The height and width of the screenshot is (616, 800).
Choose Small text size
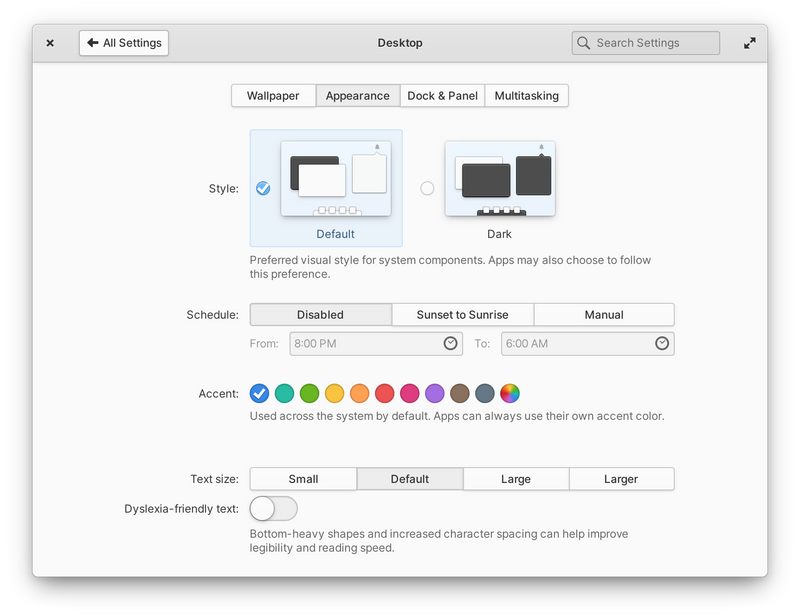coord(303,479)
